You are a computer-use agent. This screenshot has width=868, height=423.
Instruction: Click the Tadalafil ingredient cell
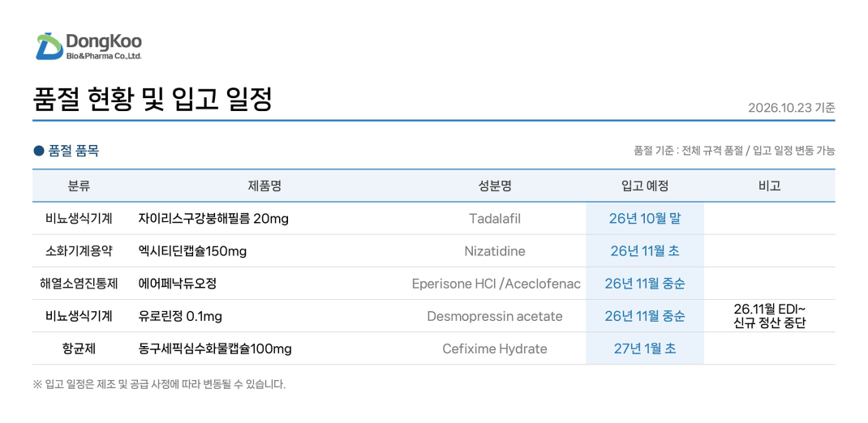(x=494, y=219)
